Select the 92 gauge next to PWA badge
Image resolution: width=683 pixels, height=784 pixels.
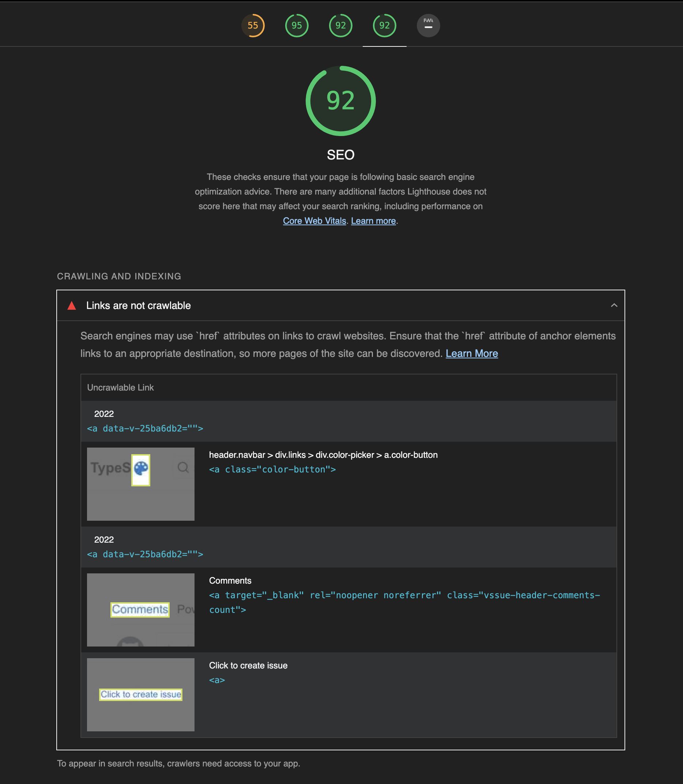click(x=384, y=26)
